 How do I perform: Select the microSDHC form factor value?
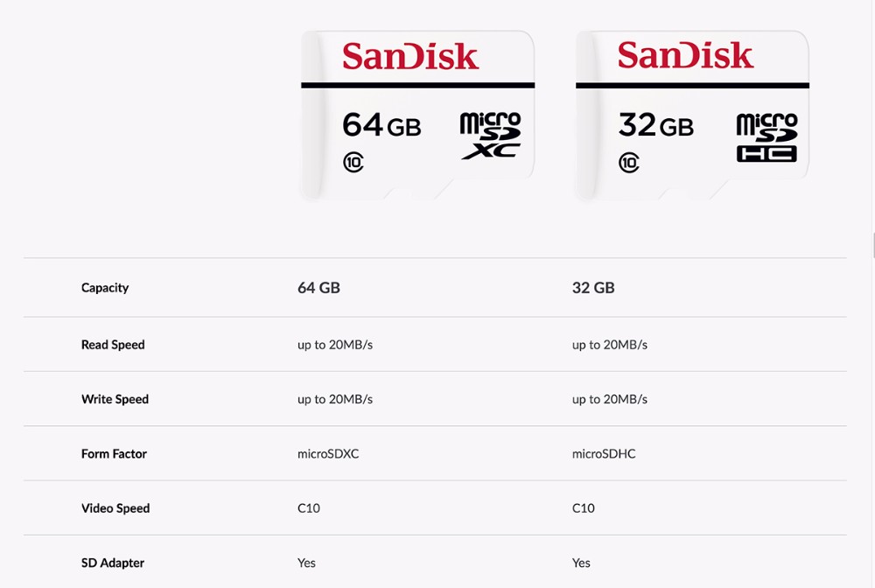pos(604,454)
